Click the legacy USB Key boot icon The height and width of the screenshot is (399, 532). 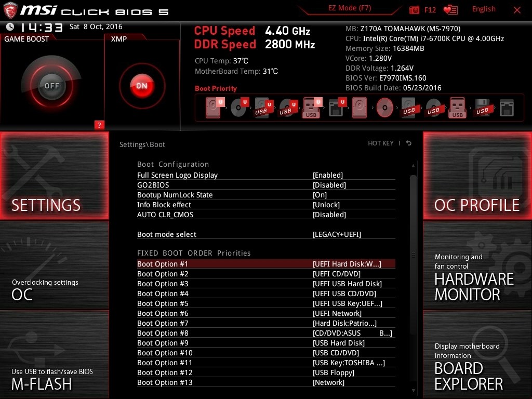(457, 108)
